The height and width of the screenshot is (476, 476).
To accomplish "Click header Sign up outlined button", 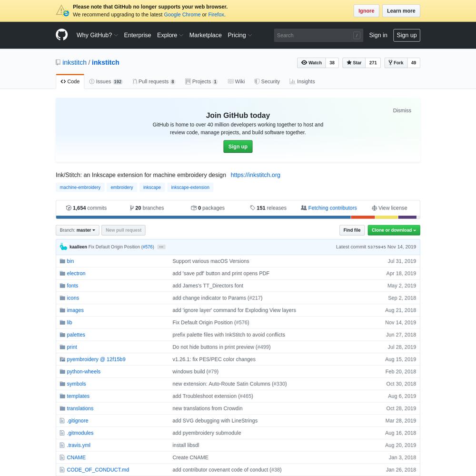I will (407, 35).
